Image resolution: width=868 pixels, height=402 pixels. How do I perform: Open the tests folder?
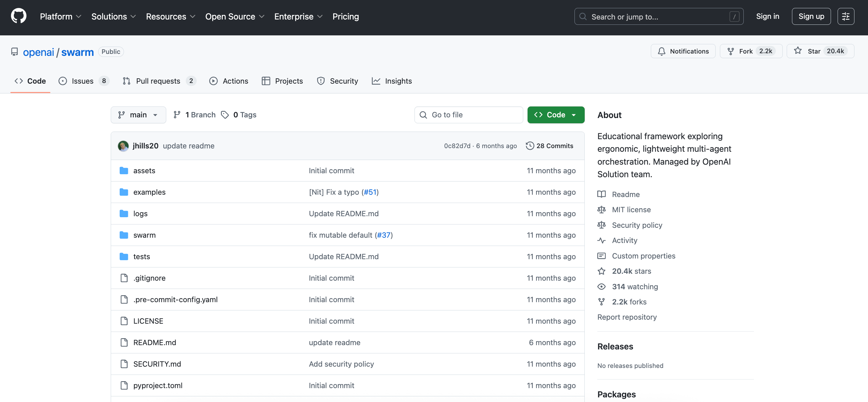[141, 257]
